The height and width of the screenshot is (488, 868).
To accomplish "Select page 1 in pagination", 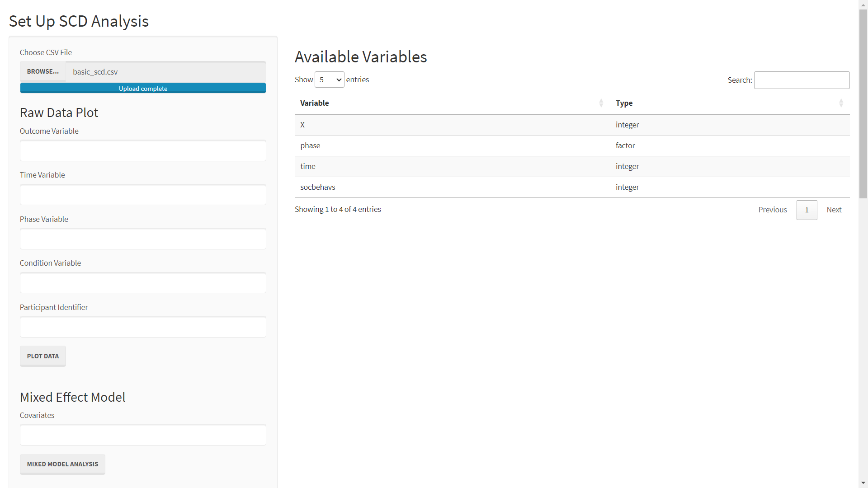I will pyautogui.click(x=807, y=210).
